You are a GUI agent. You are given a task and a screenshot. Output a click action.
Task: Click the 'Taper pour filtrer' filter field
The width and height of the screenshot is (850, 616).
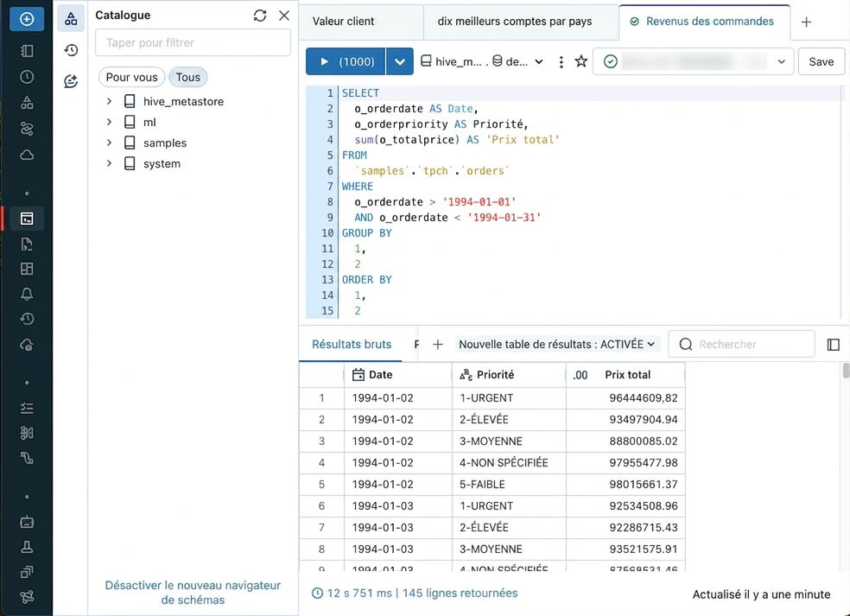(193, 42)
